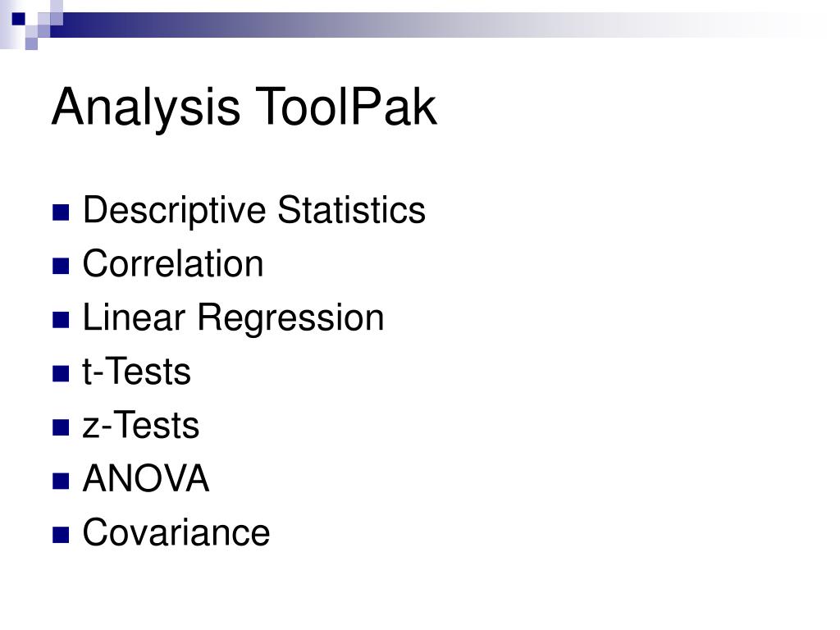Click the blue bullet before z-Tests
The width and height of the screenshot is (840, 630).
(61, 427)
